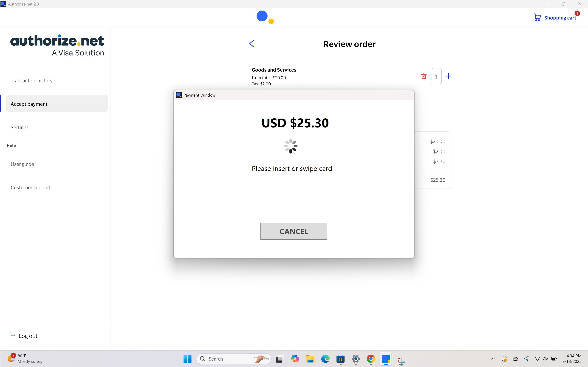Close the Payment Window dialog
Screen dimensions: 588x367
click(408, 95)
